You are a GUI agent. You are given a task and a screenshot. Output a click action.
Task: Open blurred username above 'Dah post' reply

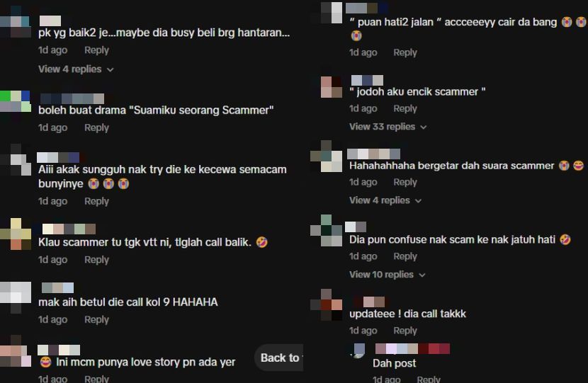point(412,349)
